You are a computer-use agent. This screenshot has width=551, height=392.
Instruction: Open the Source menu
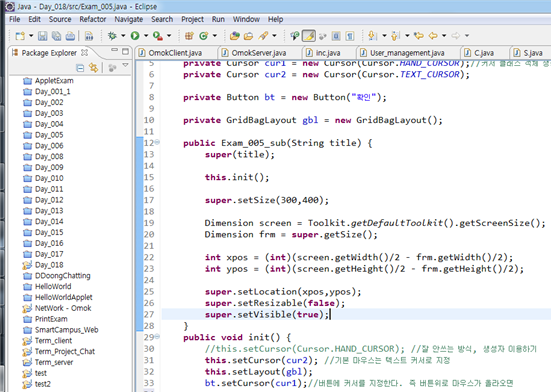pos(60,19)
